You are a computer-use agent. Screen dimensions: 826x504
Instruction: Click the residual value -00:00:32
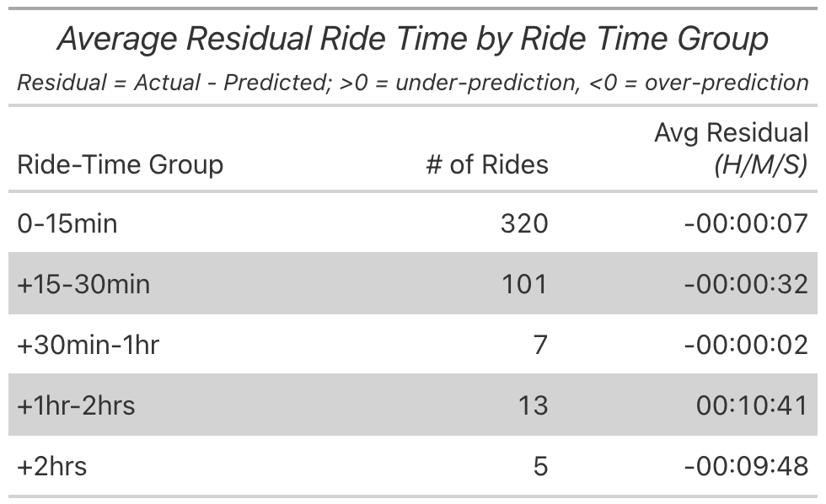(745, 284)
